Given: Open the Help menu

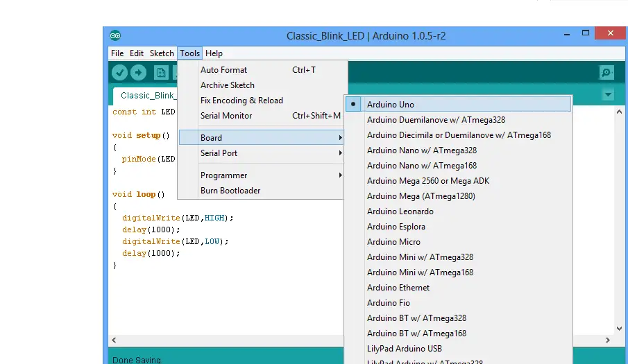Looking at the screenshot, I should 214,53.
